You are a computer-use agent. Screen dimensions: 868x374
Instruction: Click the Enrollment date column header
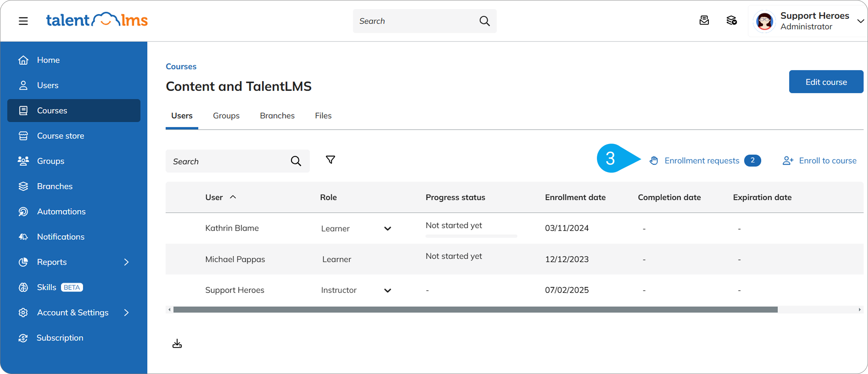pos(575,197)
